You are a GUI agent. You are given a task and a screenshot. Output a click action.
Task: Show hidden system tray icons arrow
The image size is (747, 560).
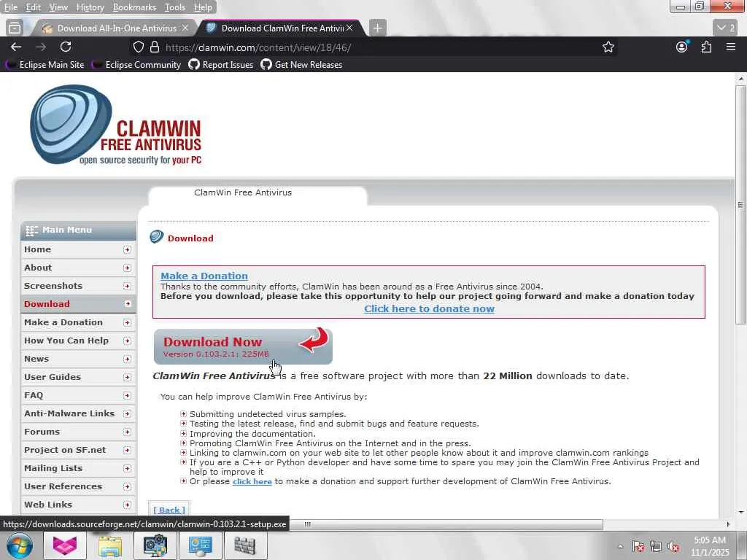620,546
